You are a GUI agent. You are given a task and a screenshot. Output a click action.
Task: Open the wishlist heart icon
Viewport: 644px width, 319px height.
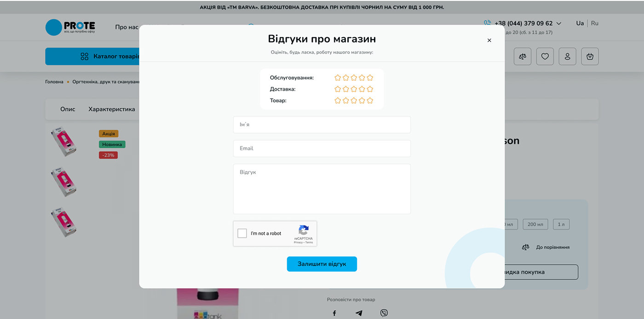tap(545, 57)
